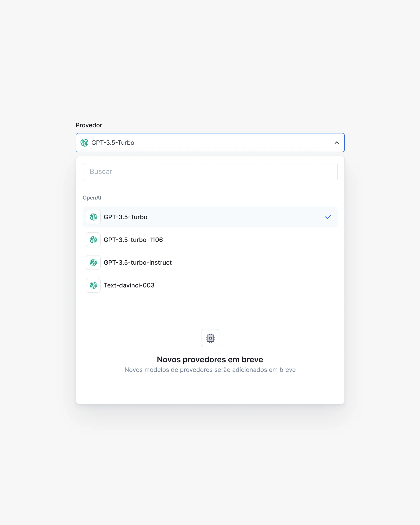420x525 pixels.
Task: Click the OpenAI logo in the Provedor field
Action: (x=84, y=143)
